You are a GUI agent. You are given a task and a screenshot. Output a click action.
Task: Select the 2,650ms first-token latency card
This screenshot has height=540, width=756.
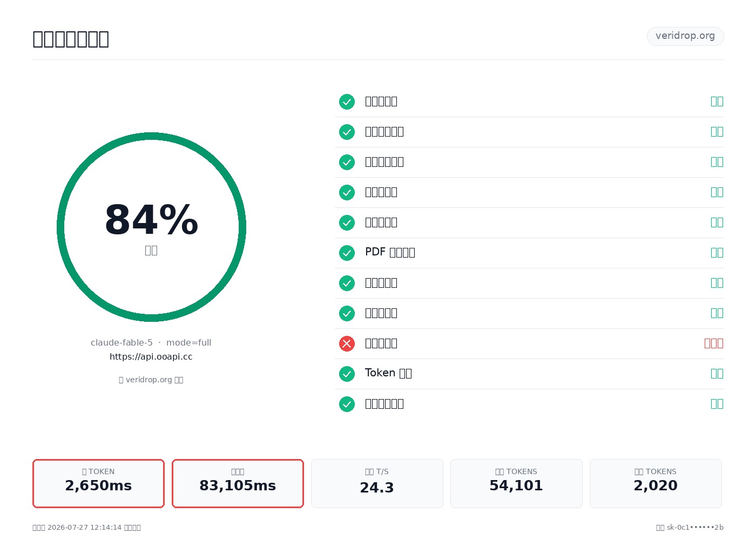(98, 483)
